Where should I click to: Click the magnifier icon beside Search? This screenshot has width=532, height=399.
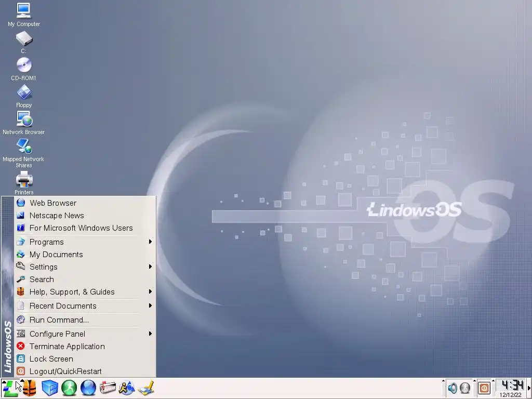(21, 279)
